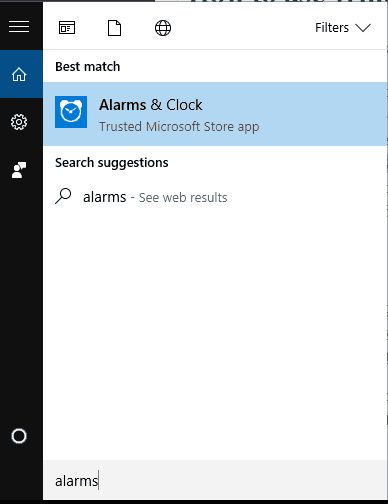Open the Feedback person icon
The height and width of the screenshot is (504, 388).
(x=19, y=170)
